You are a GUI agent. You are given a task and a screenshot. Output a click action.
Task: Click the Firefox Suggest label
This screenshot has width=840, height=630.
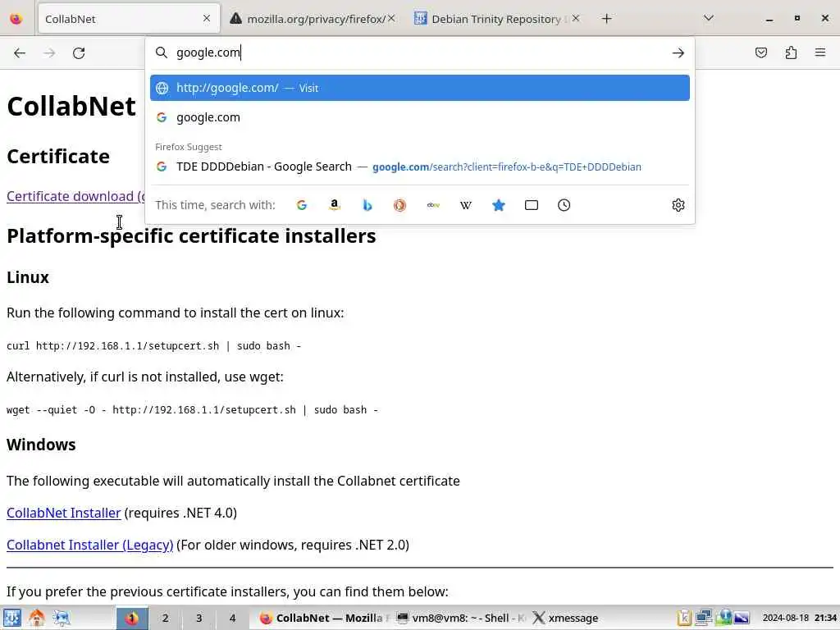[189, 147]
